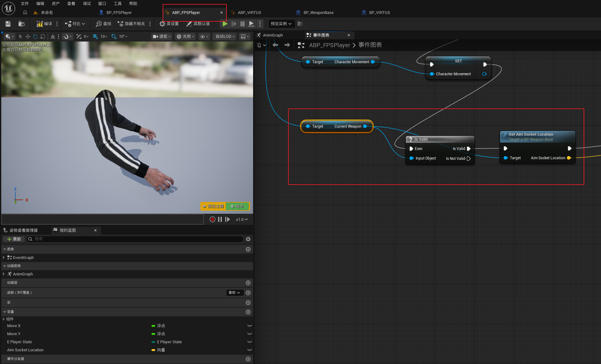Expand the AnimGraph tree item
Image resolution: width=601 pixels, height=364 pixels.
tap(4, 274)
